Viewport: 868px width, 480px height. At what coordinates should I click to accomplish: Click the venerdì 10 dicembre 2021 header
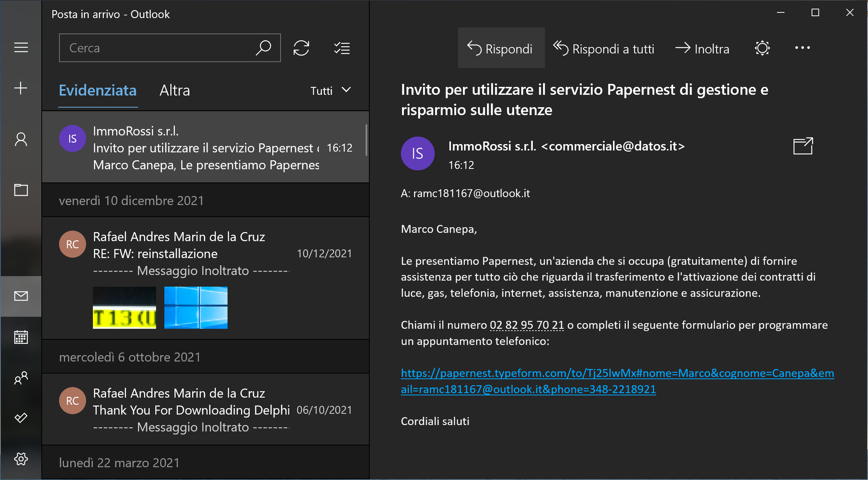click(205, 200)
